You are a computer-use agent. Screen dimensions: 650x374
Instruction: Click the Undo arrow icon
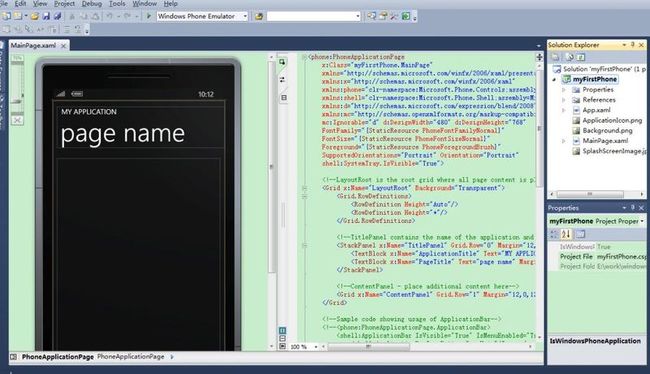[x=109, y=16]
